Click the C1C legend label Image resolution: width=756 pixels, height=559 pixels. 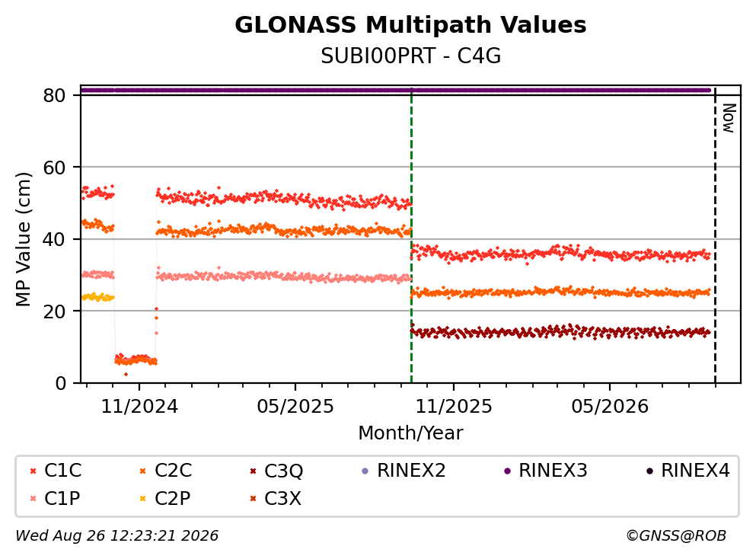(62, 471)
